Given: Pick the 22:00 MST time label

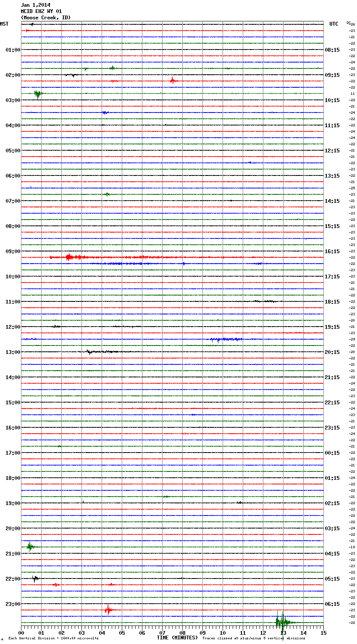Looking at the screenshot, I should [13, 579].
